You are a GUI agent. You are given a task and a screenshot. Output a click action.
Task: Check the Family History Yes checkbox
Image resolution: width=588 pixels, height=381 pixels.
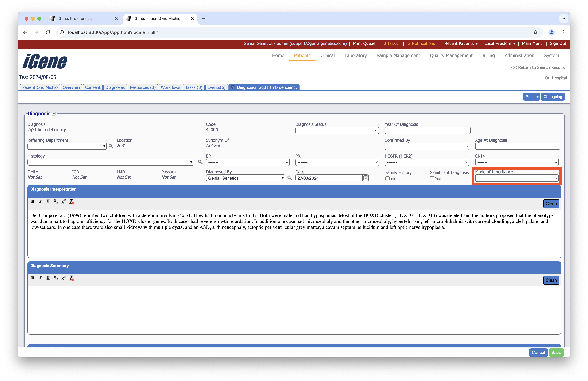tap(387, 179)
